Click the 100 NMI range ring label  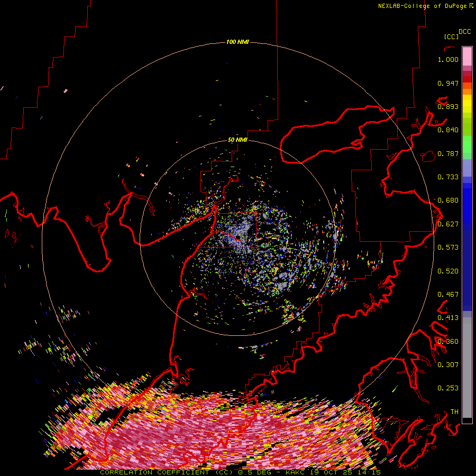tap(237, 42)
